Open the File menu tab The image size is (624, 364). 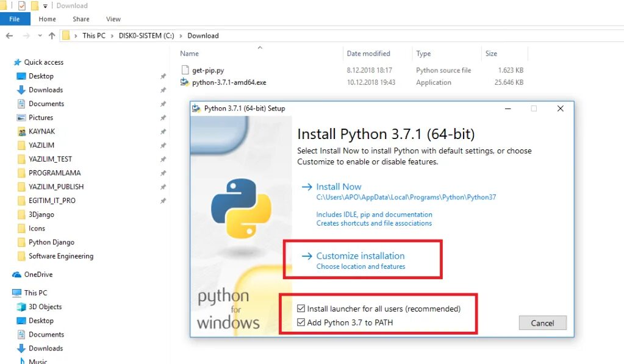coord(15,19)
